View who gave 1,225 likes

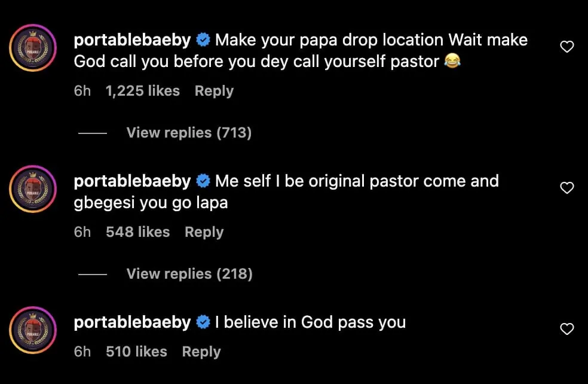coord(142,91)
